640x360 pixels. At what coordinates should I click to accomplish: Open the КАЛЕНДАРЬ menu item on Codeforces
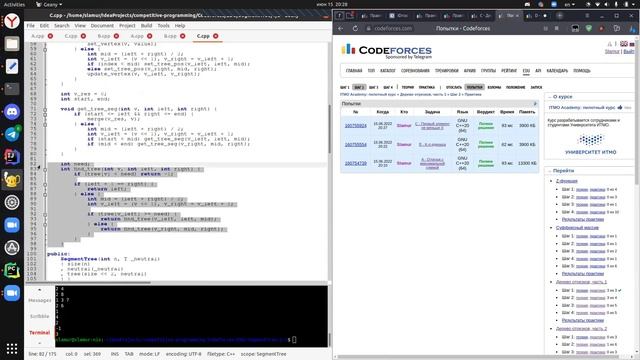[x=557, y=71]
